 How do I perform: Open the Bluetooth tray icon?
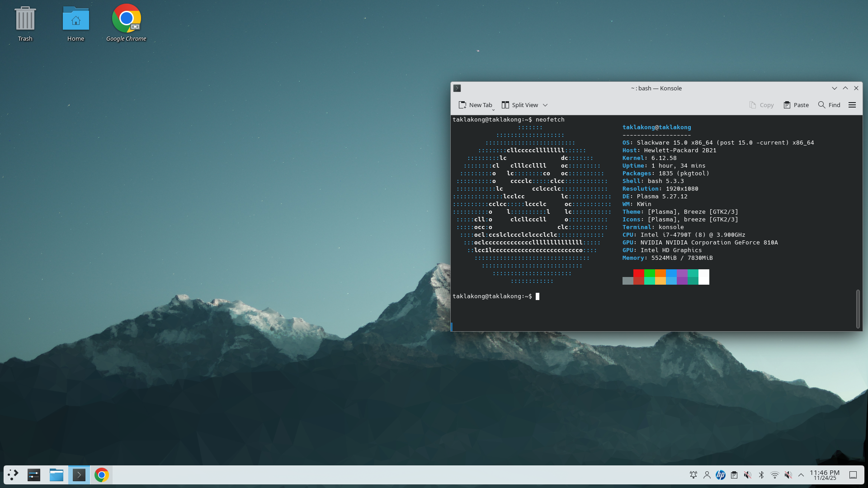761,475
